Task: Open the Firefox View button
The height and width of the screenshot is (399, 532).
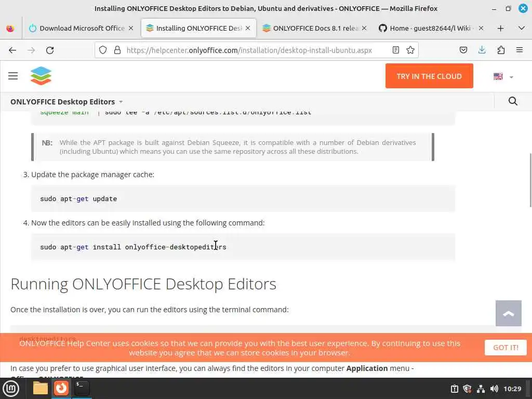Action: 10,29
